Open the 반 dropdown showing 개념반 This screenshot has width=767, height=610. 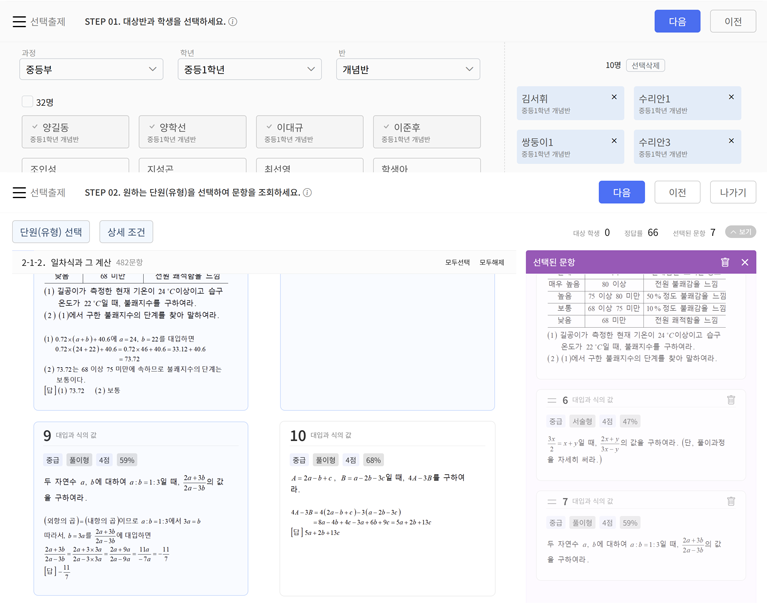407,69
